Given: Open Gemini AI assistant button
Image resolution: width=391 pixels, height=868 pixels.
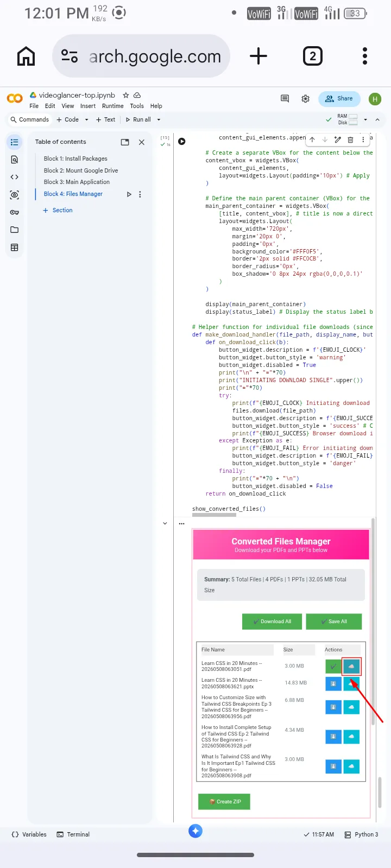Looking at the screenshot, I should pyautogui.click(x=195, y=831).
